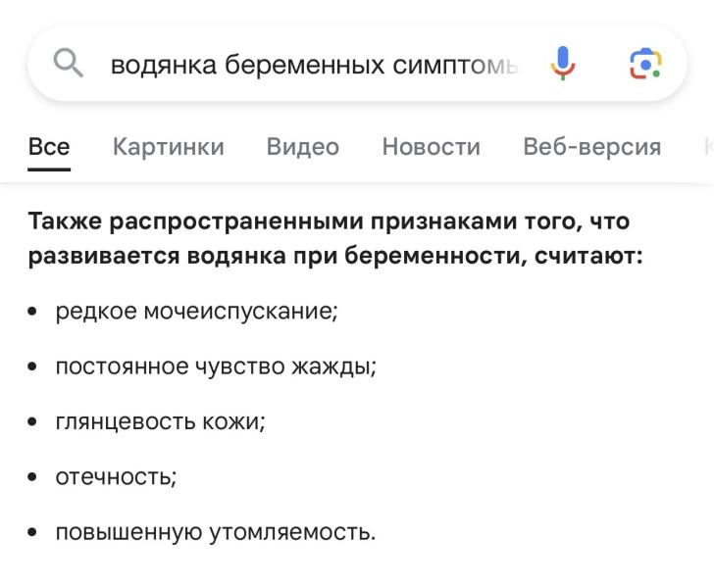Go to the Новости tab
Image resolution: width=714 pixels, height=588 pixels.
click(432, 147)
